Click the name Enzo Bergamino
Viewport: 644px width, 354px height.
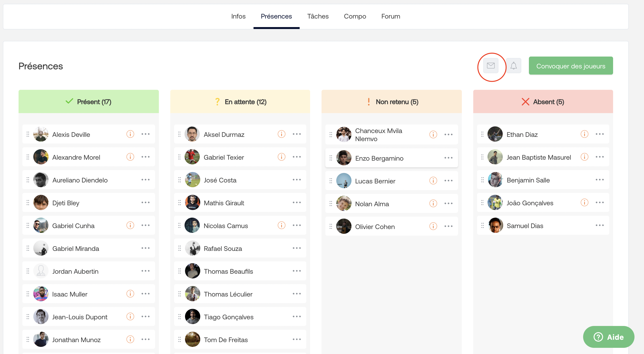tap(379, 158)
